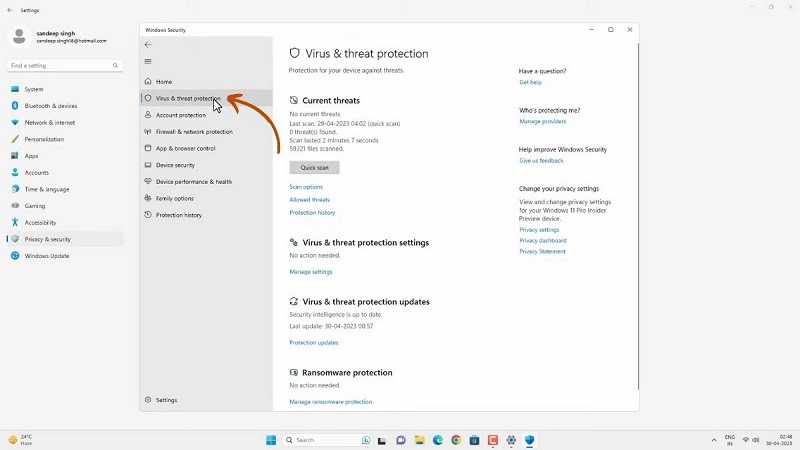The width and height of the screenshot is (800, 450).
Task: Open Manage ransomware protection link
Action: pyautogui.click(x=331, y=402)
